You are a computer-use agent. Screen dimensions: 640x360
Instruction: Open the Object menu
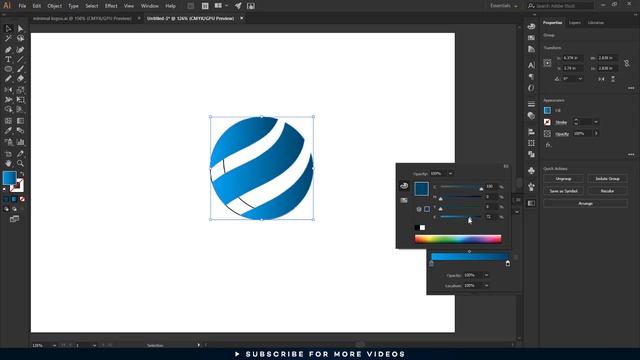[x=54, y=6]
